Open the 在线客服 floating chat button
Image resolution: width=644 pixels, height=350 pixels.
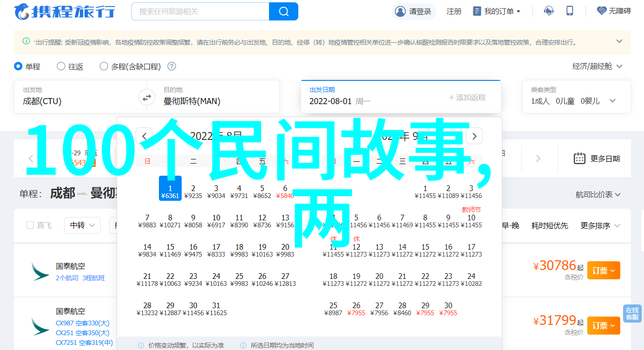pos(632,314)
